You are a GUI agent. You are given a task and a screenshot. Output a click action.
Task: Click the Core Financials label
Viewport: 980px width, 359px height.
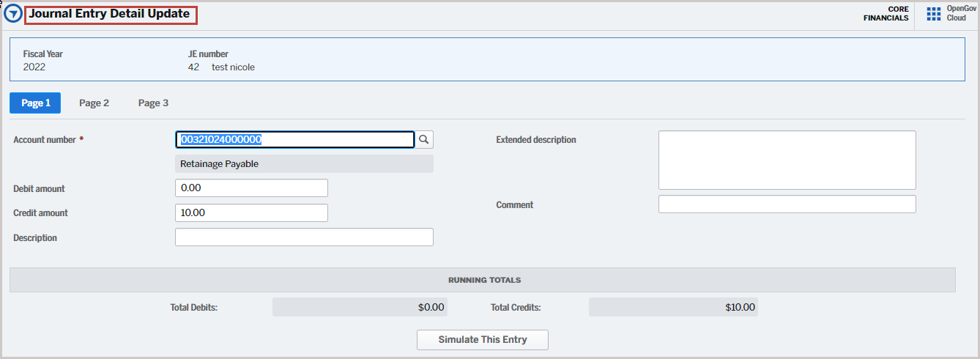tap(886, 14)
